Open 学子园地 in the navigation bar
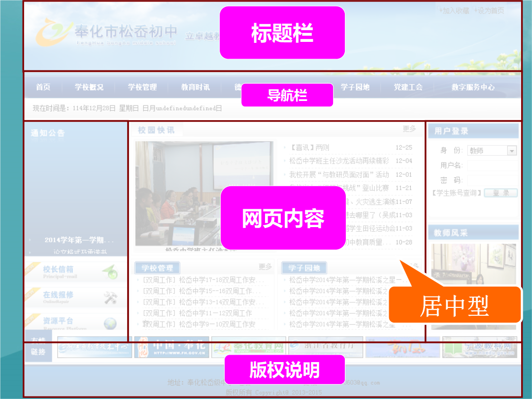Image resolution: width=532 pixels, height=399 pixels. (x=355, y=87)
